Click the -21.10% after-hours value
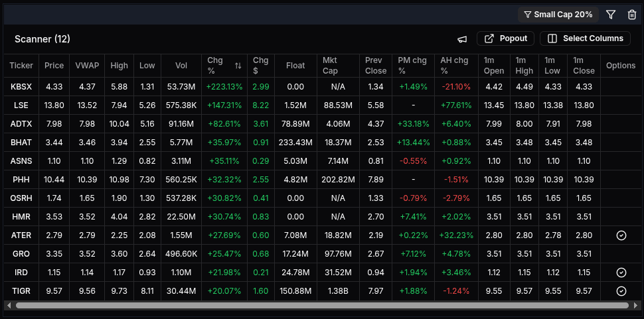Image resolution: width=644 pixels, height=319 pixels. point(456,87)
